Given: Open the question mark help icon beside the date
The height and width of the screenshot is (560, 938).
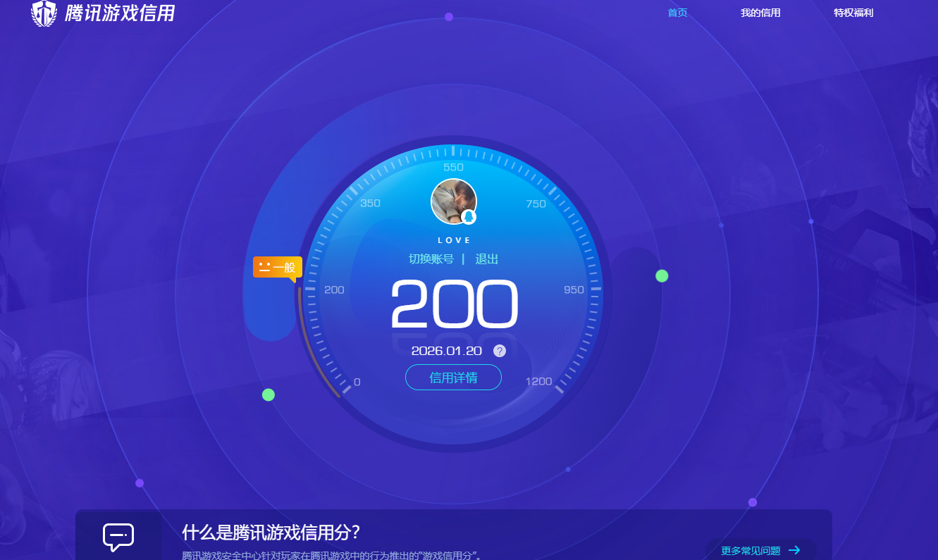Looking at the screenshot, I should pyautogui.click(x=500, y=350).
